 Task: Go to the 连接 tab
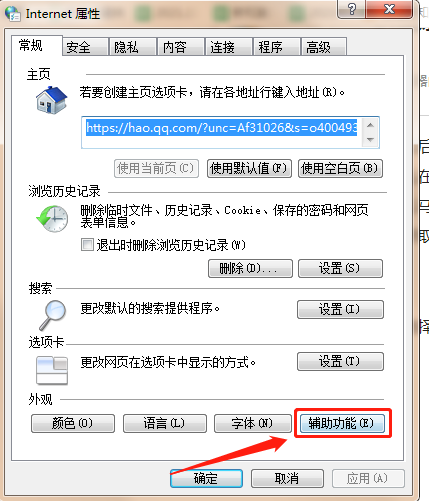228,47
